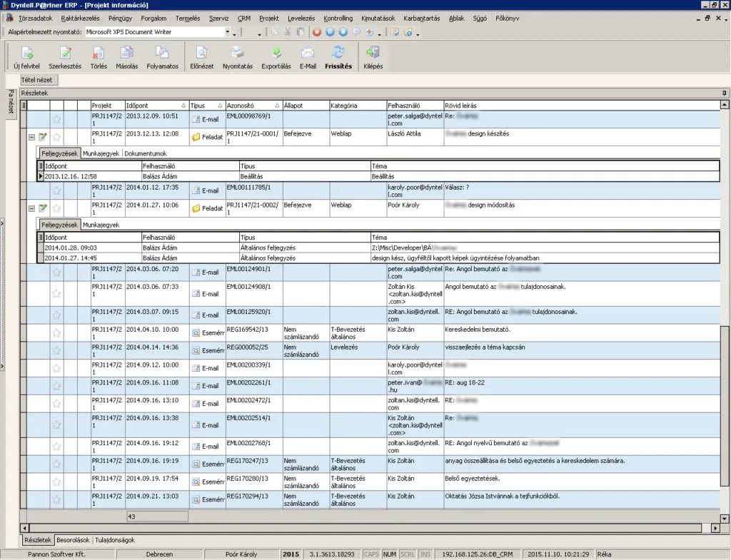Toggle favorite star on design készítés task
731x560 pixels.
56,137
